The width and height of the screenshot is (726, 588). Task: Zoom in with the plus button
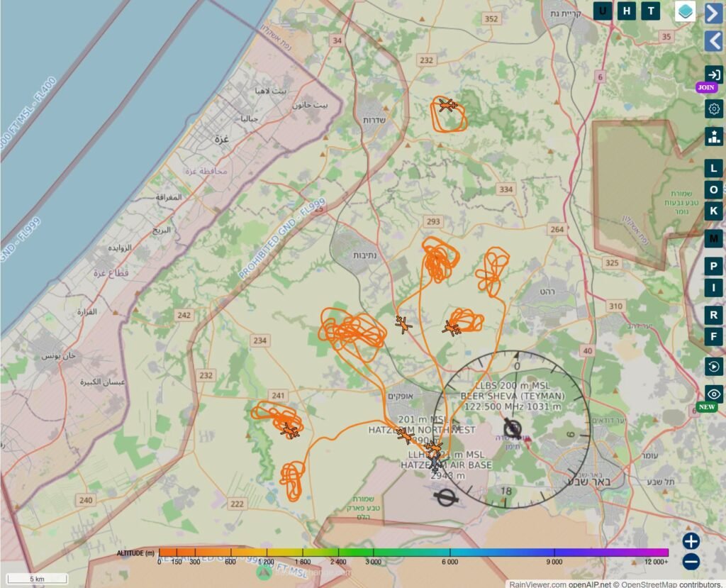point(691,540)
